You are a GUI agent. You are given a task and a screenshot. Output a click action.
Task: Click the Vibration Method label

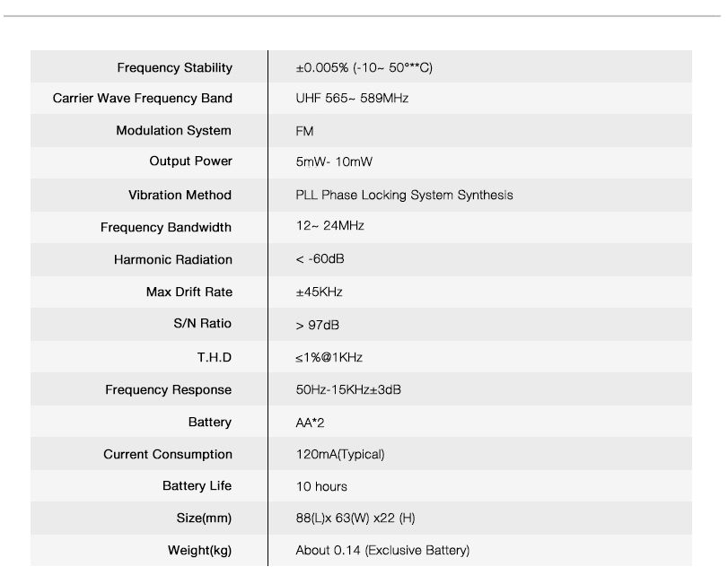[x=180, y=196]
